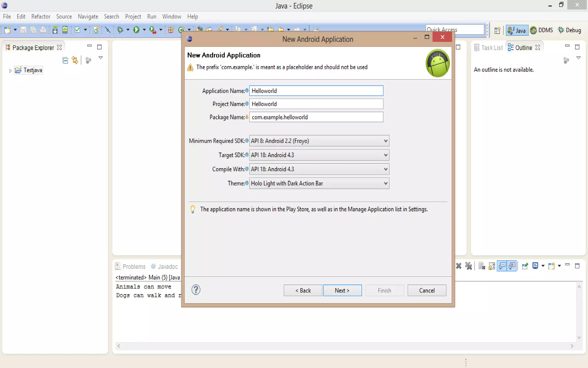Click the Save toolbar icon
This screenshot has width=588, height=368.
point(24,30)
